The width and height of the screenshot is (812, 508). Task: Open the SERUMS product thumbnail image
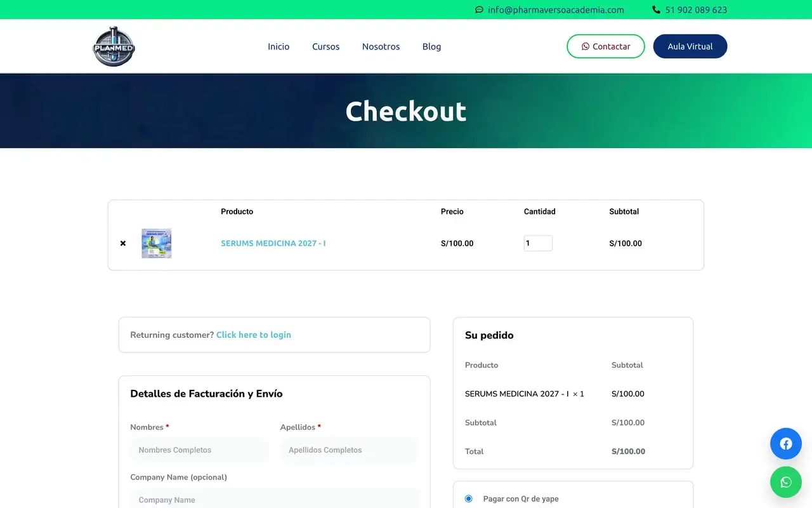point(157,243)
